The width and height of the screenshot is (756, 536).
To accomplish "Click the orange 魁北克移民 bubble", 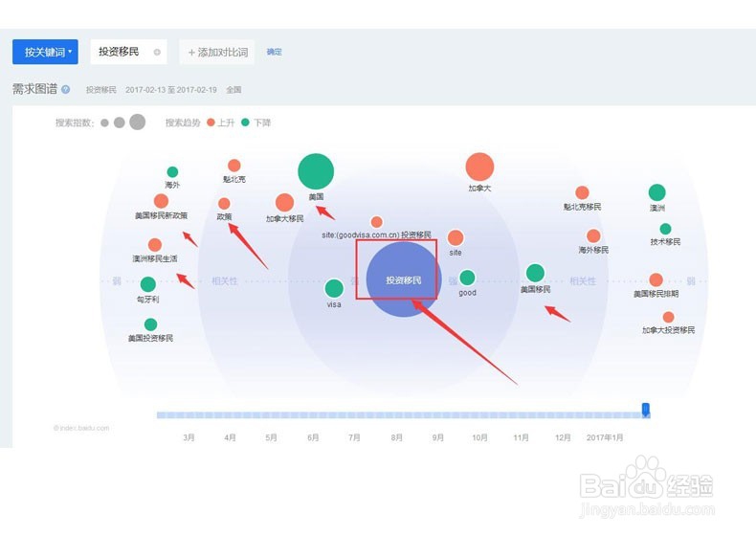I will pos(582,193).
